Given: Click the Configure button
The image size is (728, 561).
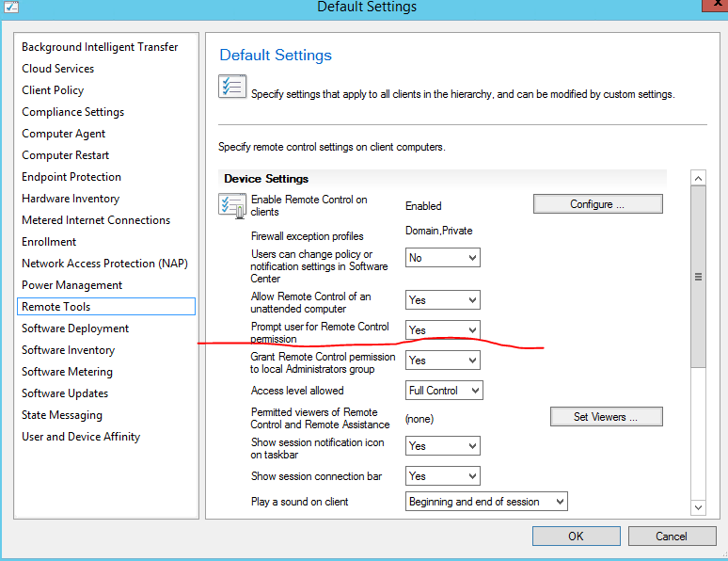Looking at the screenshot, I should 597,204.
